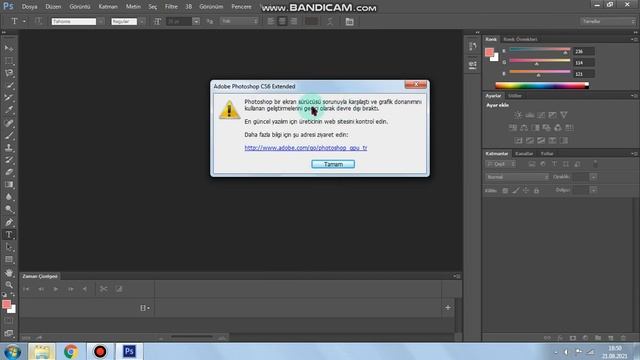Open font family dropdown Tahoma
640x360 pixels.
(101, 22)
